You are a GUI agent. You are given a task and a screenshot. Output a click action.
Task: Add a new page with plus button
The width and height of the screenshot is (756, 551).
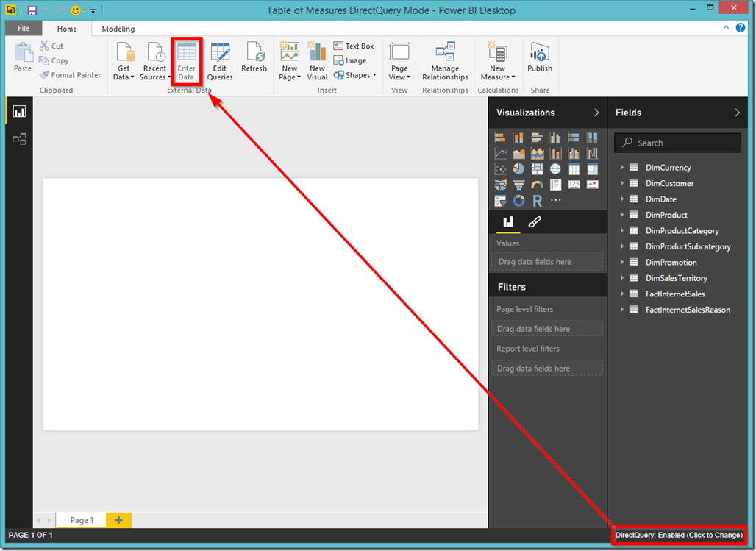coord(118,520)
